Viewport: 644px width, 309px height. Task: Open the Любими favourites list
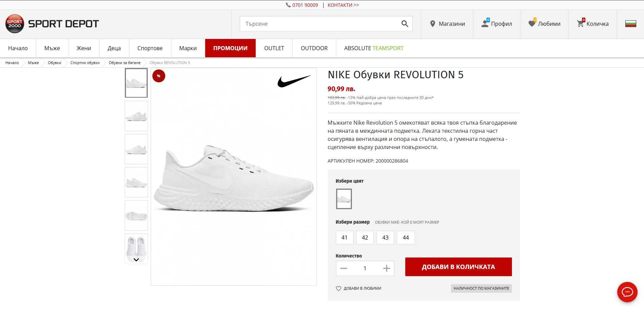click(x=544, y=24)
